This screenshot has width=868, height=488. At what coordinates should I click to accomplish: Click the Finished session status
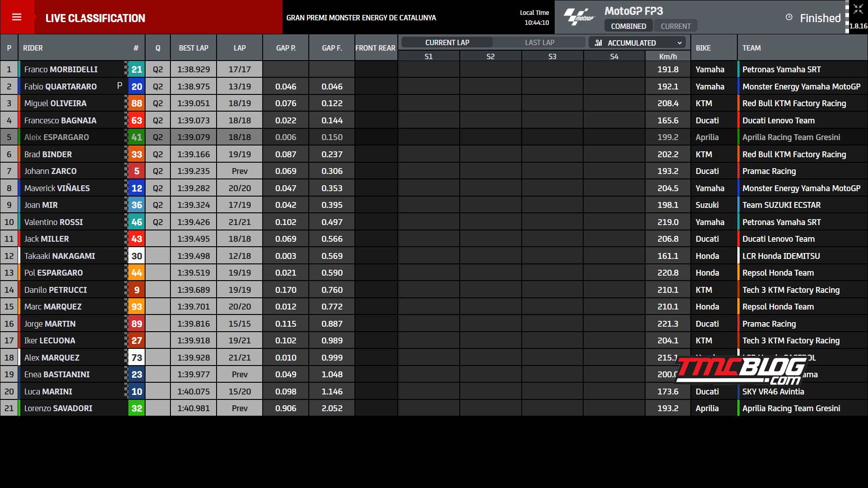[x=820, y=18]
